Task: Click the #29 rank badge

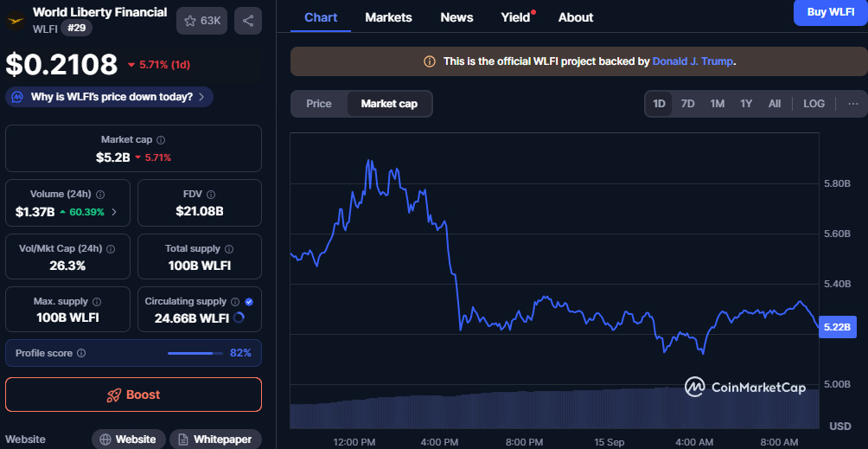Action: tap(76, 29)
